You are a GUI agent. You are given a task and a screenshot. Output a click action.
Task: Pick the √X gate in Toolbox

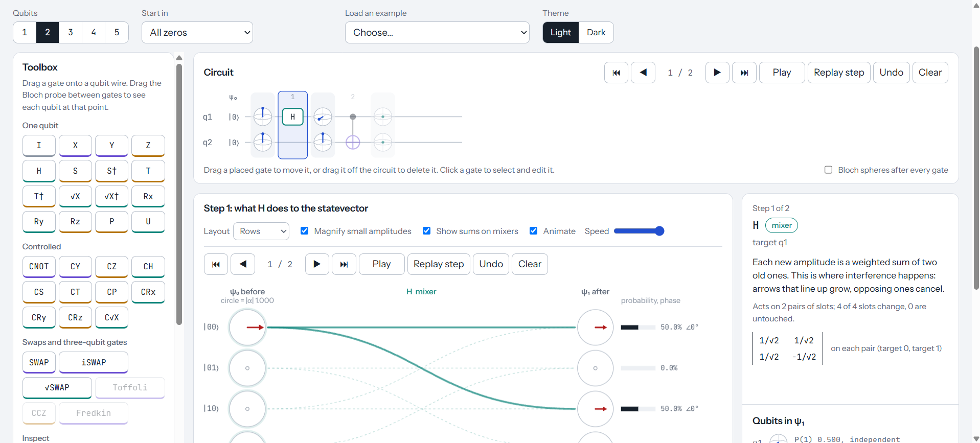pyautogui.click(x=75, y=197)
